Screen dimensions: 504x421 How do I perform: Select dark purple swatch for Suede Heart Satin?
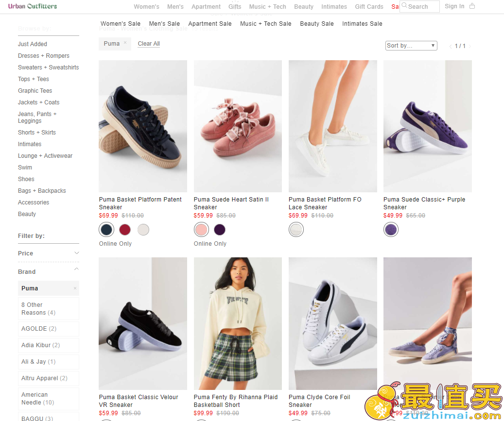click(x=220, y=230)
